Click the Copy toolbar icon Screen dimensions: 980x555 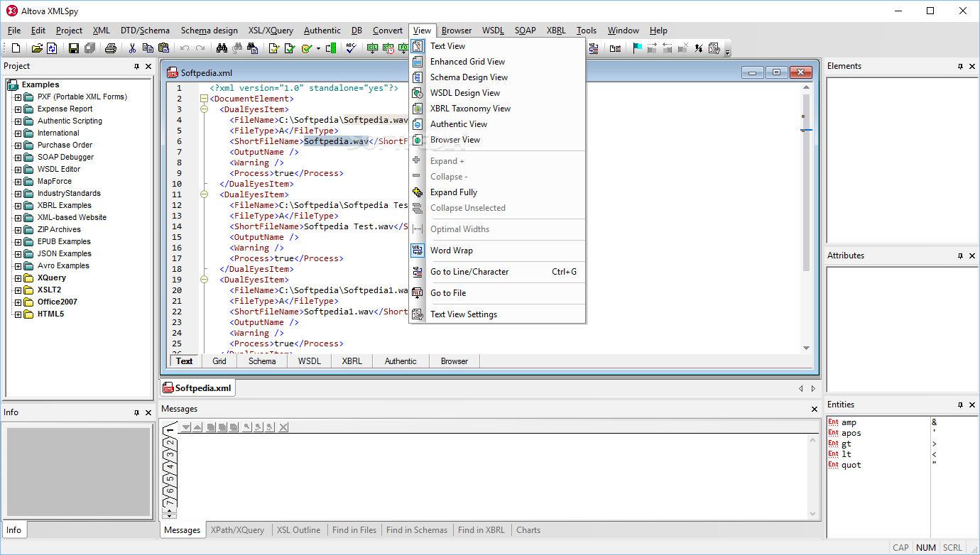pos(148,48)
